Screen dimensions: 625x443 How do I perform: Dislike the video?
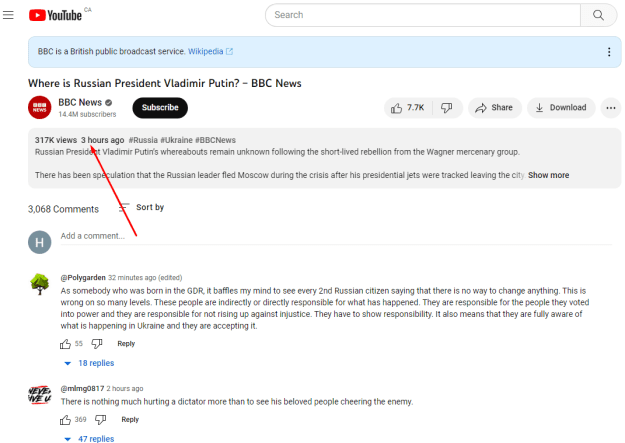(x=447, y=108)
